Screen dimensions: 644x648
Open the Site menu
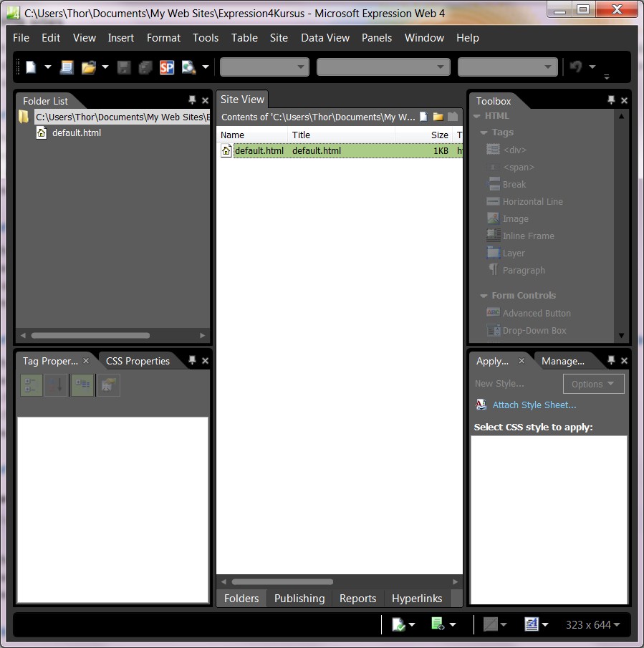pyautogui.click(x=279, y=38)
